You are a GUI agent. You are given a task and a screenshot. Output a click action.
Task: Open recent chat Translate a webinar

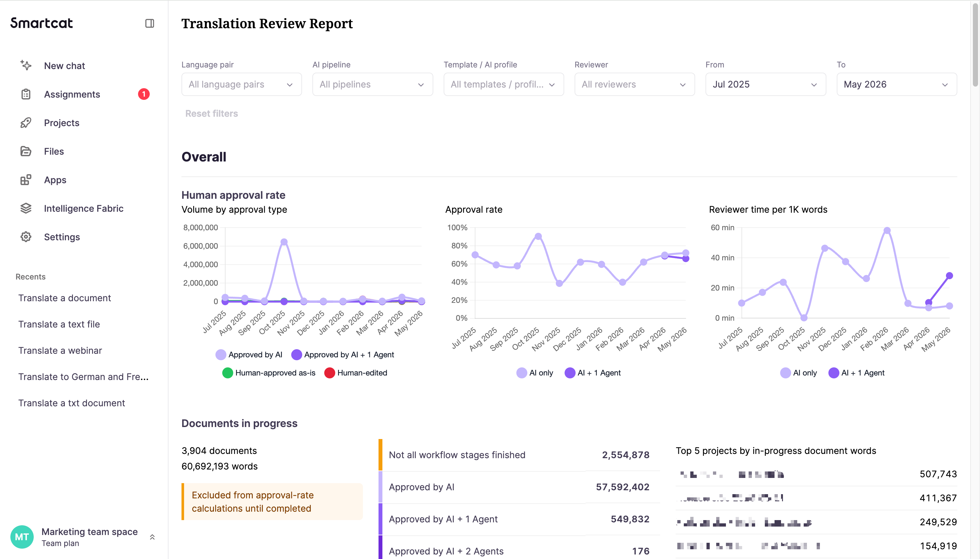click(60, 351)
